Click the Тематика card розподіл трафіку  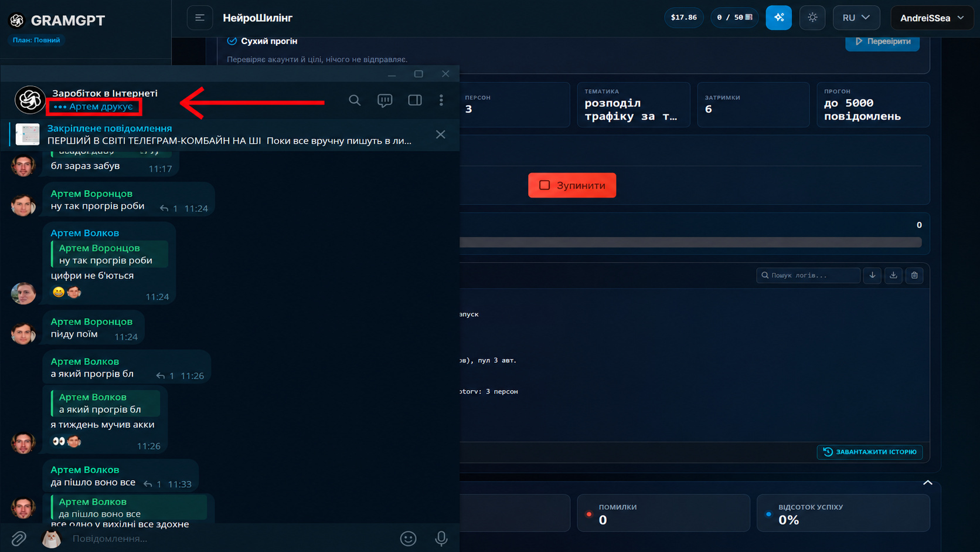pos(634,104)
